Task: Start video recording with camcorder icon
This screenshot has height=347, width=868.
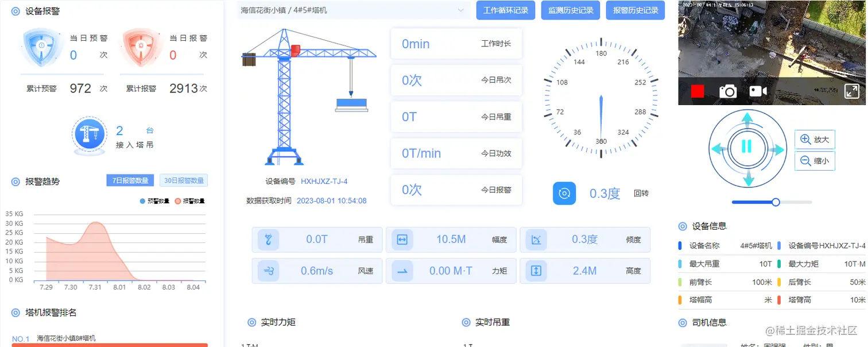Action: tap(758, 91)
